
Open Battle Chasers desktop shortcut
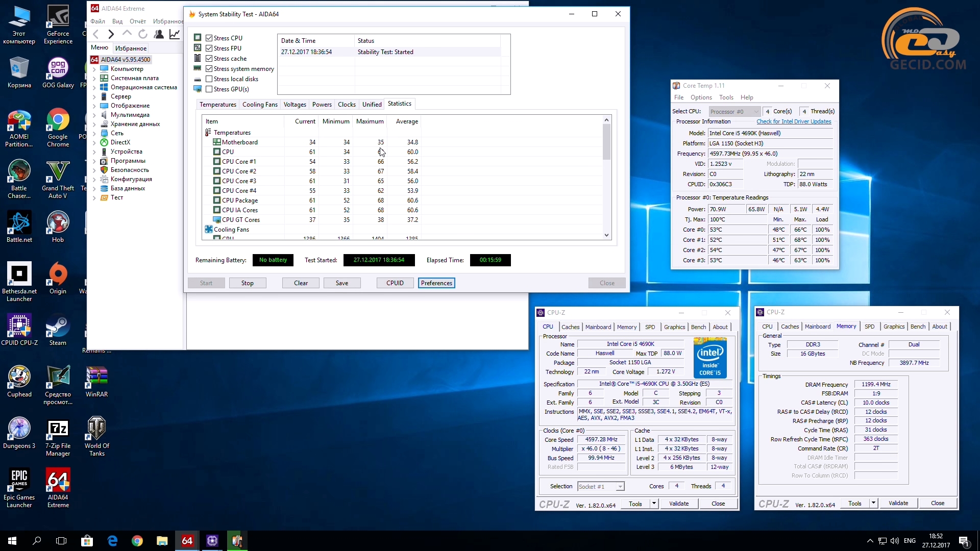pos(19,179)
